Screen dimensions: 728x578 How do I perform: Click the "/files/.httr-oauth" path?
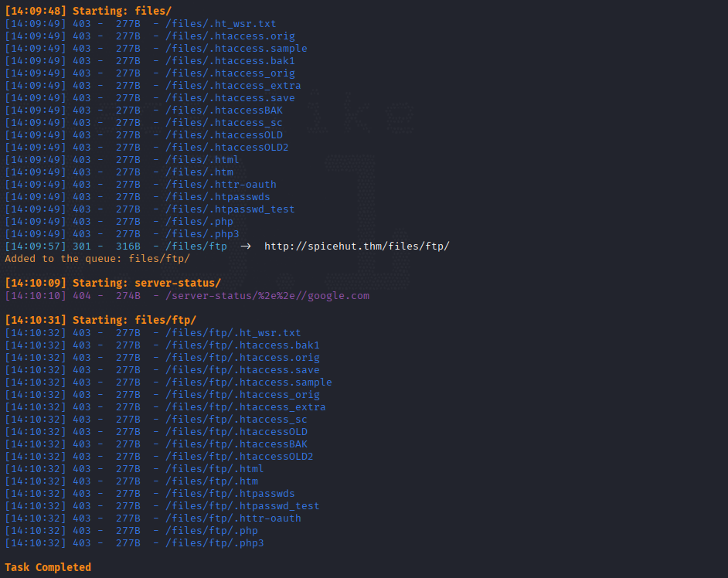point(220,185)
